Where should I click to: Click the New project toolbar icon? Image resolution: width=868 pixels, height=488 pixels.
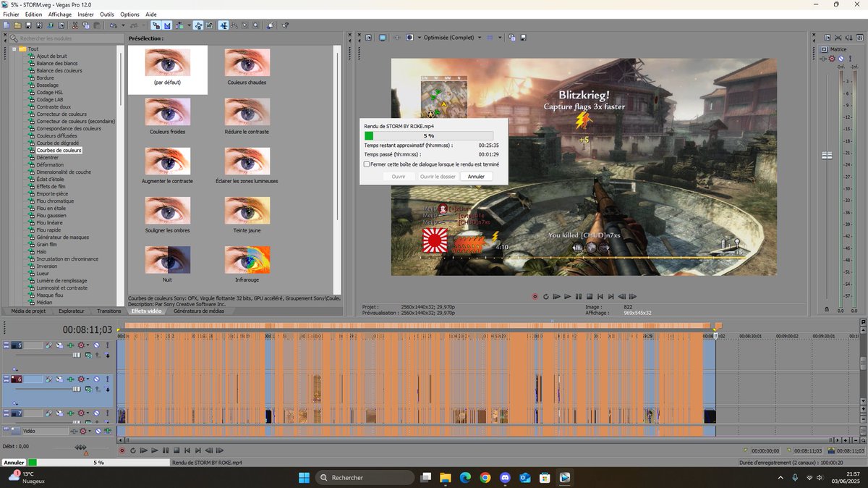click(6, 25)
